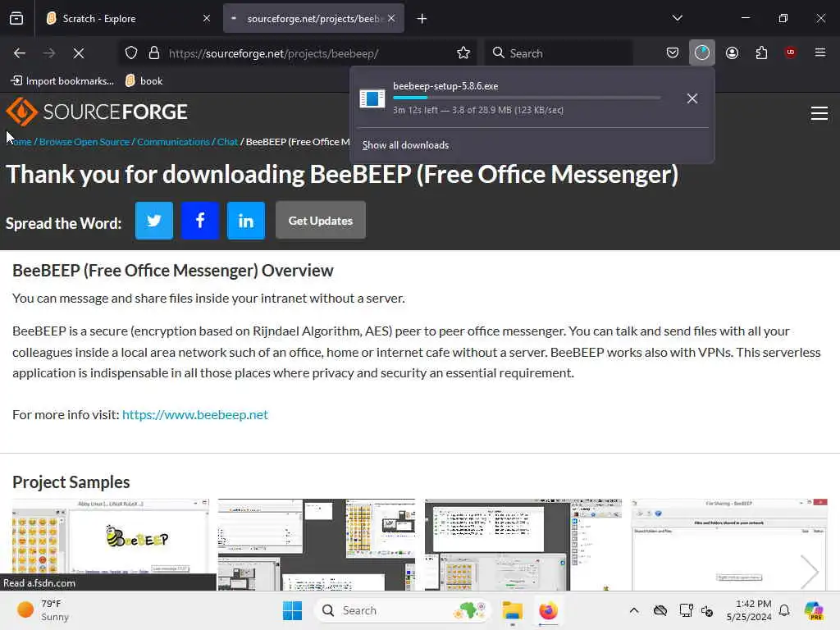The height and width of the screenshot is (630, 840).
Task: Cancel the beebeep-setup download
Action: (x=692, y=98)
